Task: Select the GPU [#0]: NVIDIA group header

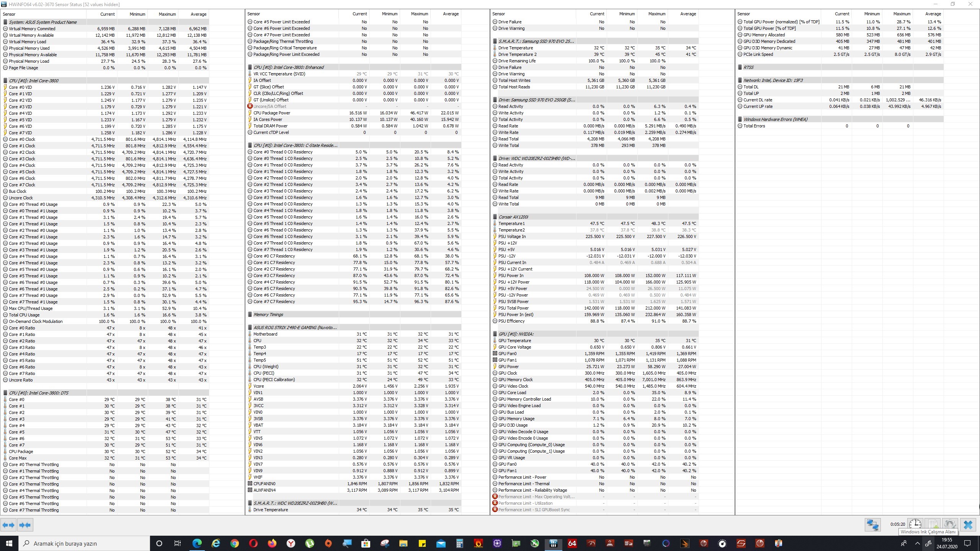Action: coord(595,334)
